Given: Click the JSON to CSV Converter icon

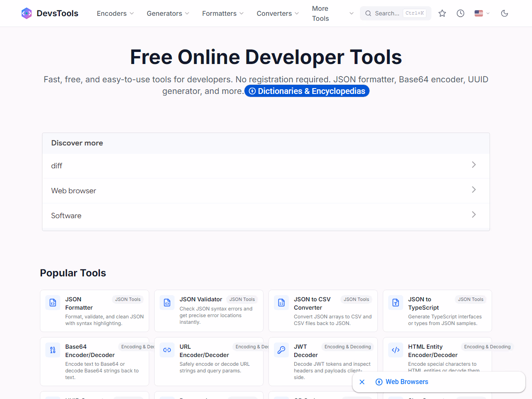Looking at the screenshot, I should pos(281,303).
